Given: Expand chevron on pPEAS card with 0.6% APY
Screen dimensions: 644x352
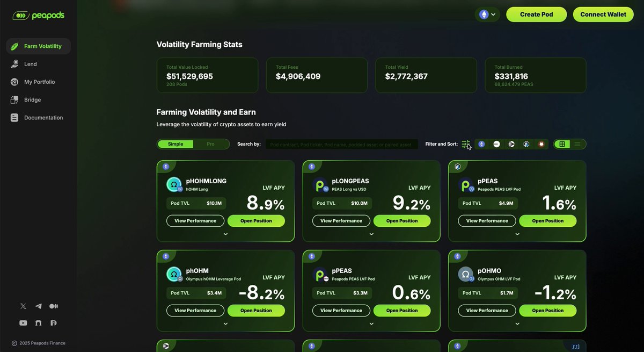Looking at the screenshot, I should (371, 324).
